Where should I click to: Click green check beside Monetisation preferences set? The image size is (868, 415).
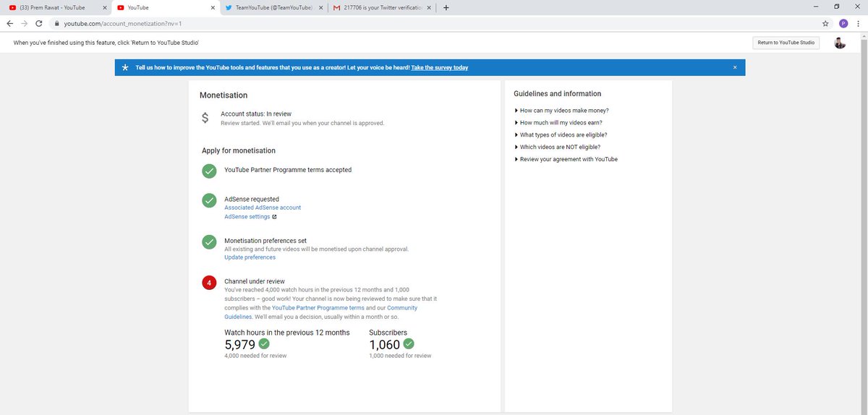pos(209,241)
